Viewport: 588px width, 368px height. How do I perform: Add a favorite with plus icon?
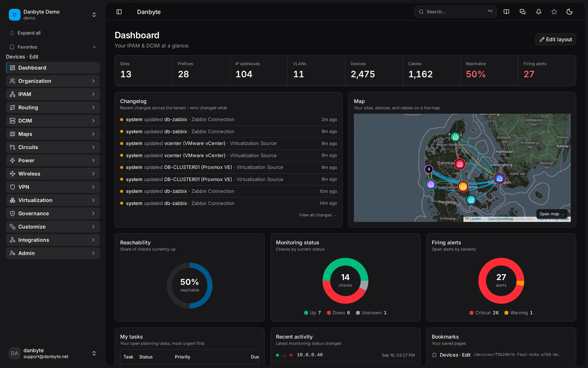pyautogui.click(x=94, y=47)
